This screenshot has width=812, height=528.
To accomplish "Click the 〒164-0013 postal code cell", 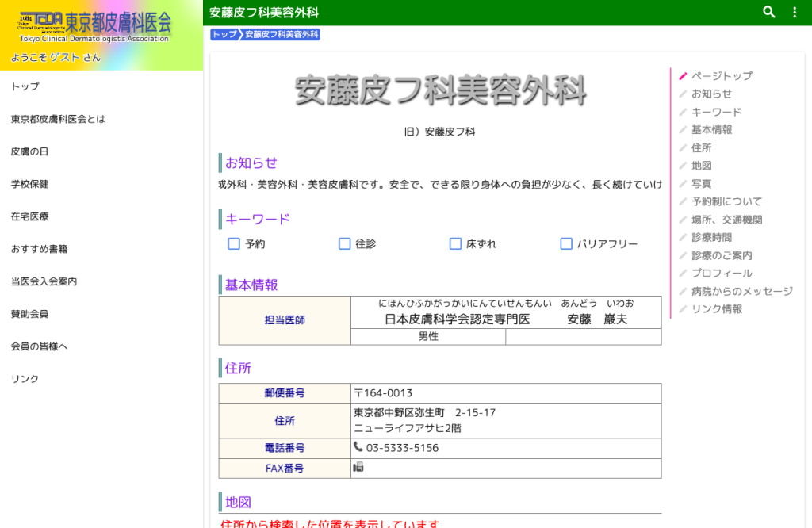I will (506, 393).
